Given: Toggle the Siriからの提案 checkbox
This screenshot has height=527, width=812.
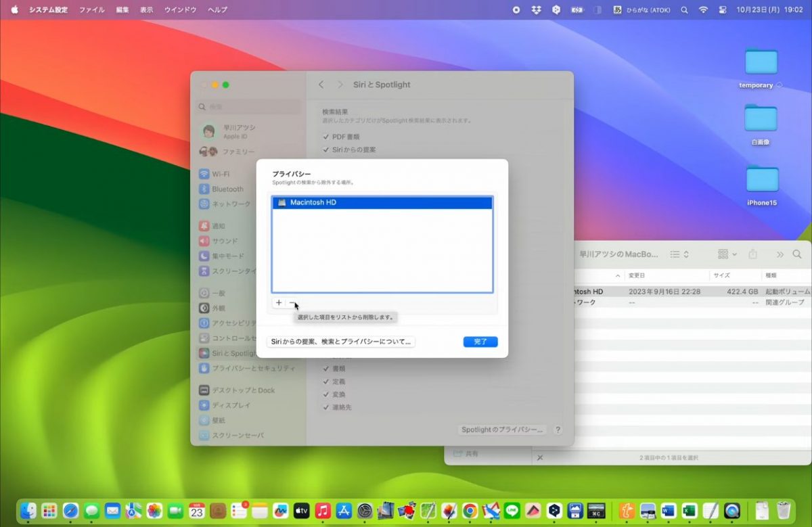Looking at the screenshot, I should coord(326,150).
